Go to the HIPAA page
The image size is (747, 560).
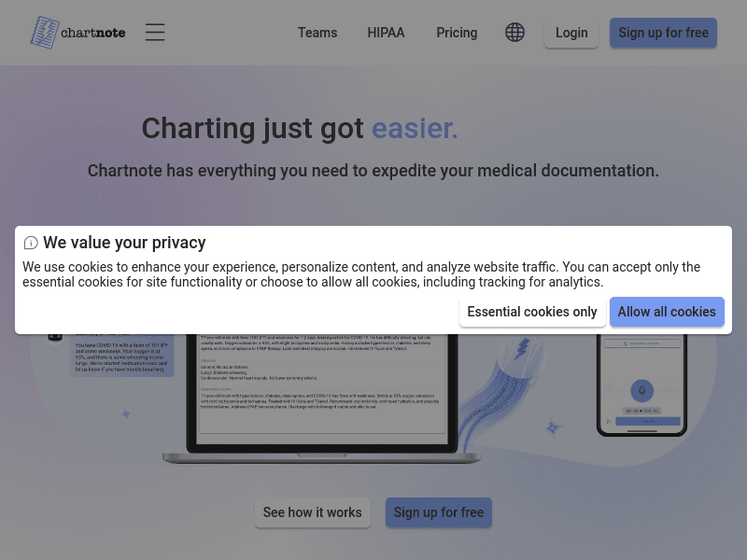click(386, 33)
